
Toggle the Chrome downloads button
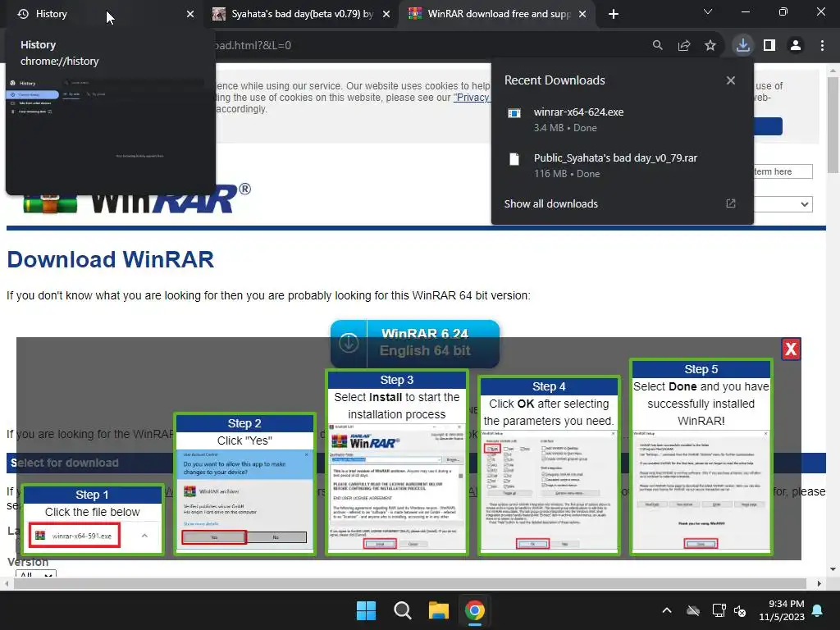click(x=743, y=45)
